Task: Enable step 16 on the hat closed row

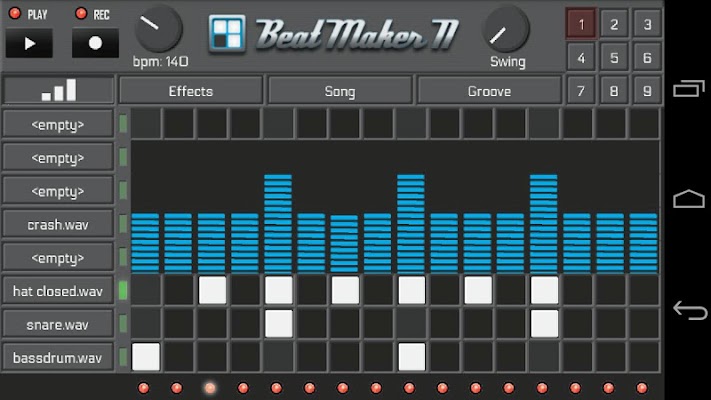Action: point(644,290)
